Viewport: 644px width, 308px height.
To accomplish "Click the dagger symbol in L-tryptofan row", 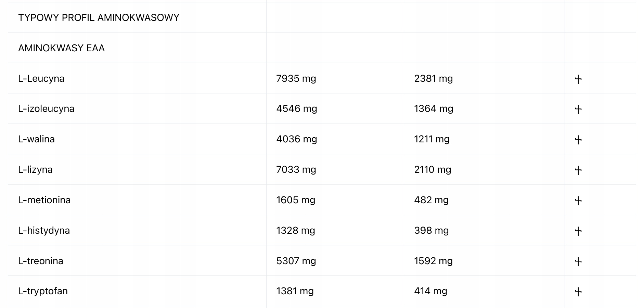I will pyautogui.click(x=578, y=292).
